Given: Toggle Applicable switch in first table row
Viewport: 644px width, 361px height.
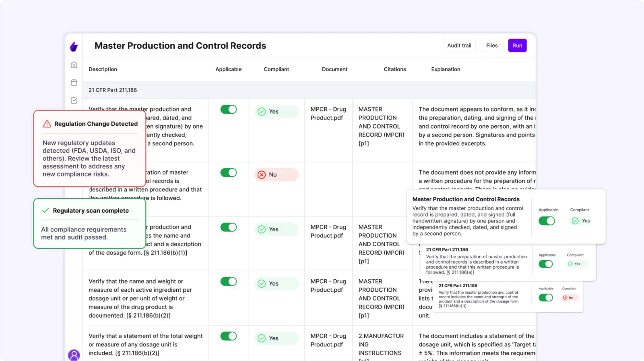Looking at the screenshot, I should click(x=229, y=109).
